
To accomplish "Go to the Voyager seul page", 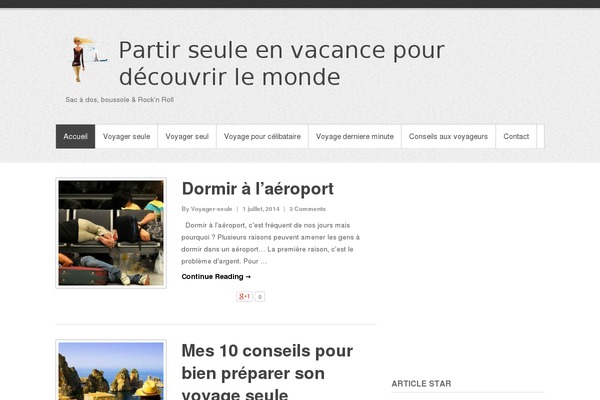I will 187,136.
